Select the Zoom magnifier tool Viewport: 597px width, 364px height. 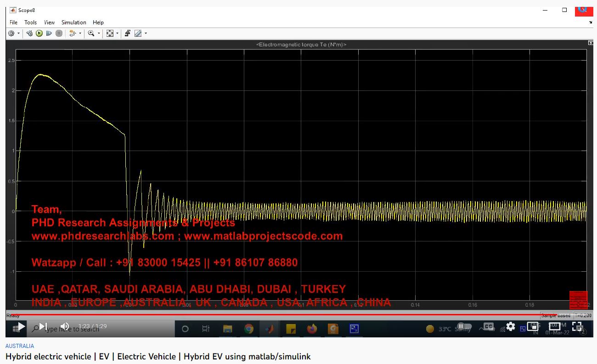(91, 34)
